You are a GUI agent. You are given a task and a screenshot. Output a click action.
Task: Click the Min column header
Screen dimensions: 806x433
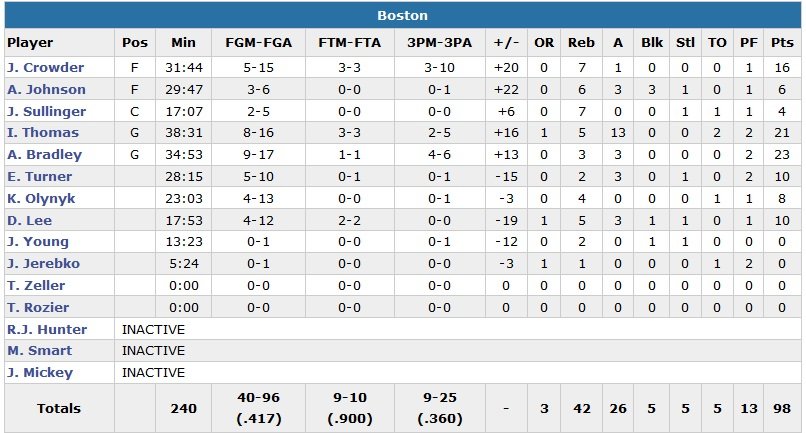pyautogui.click(x=184, y=43)
